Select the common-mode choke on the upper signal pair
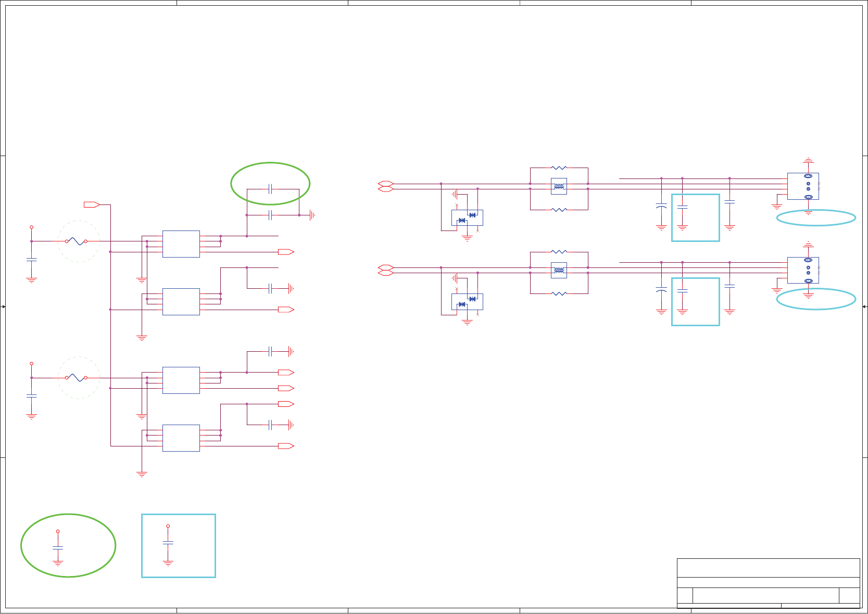868x614 pixels. click(x=559, y=186)
